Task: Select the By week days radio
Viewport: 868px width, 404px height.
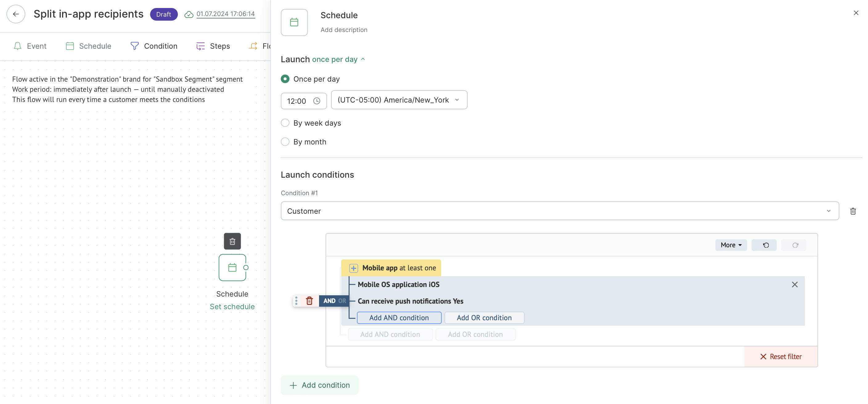Action: coord(285,123)
